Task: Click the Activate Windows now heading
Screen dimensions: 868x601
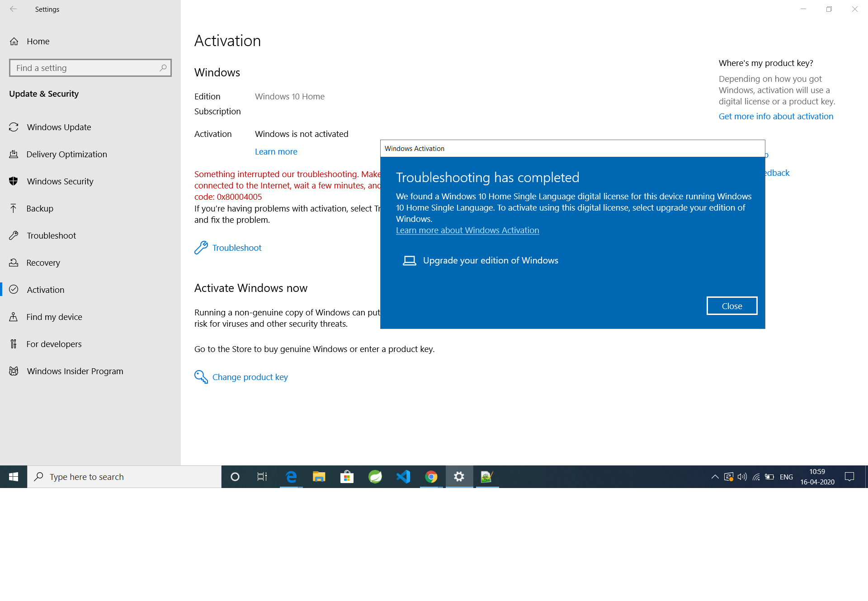Action: click(x=251, y=288)
